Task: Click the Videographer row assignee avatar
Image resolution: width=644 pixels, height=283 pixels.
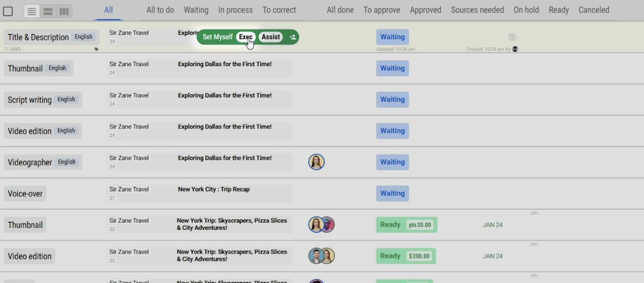Action: [316, 162]
